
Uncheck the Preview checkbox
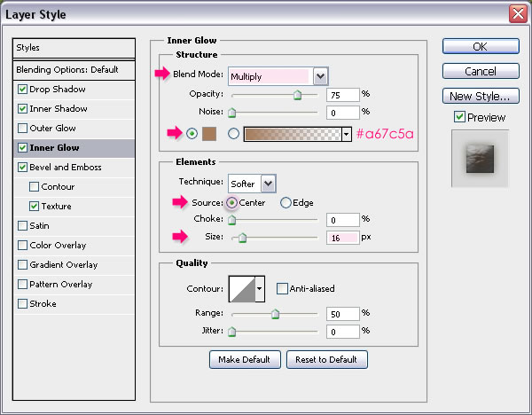click(459, 117)
